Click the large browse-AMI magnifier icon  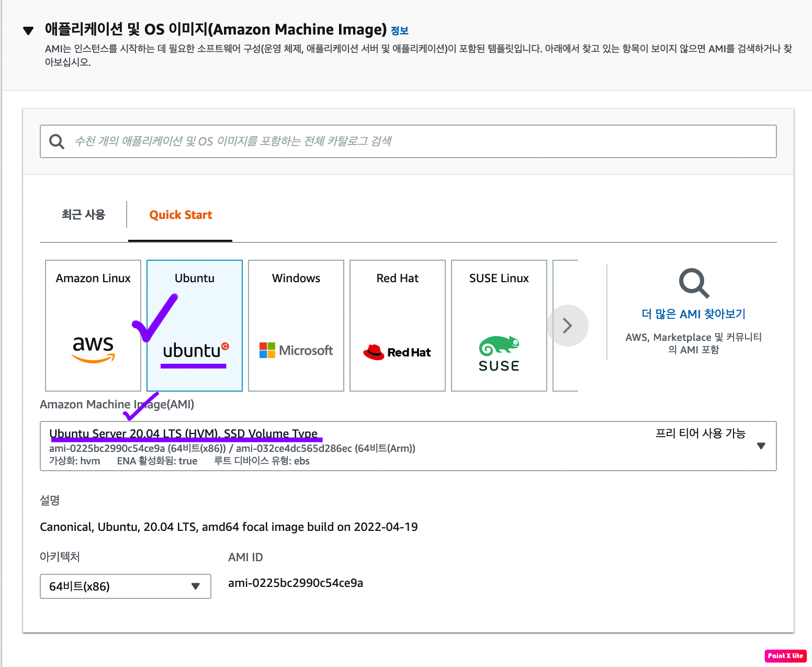tap(694, 283)
